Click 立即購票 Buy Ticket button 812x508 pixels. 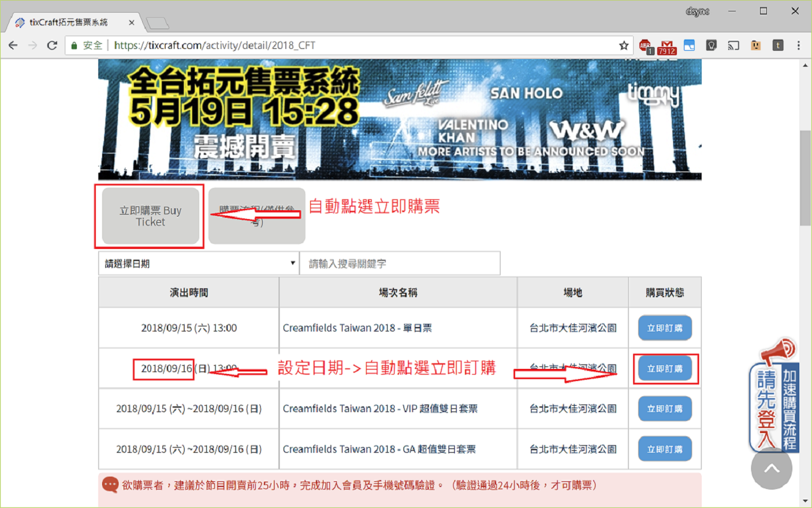click(150, 216)
